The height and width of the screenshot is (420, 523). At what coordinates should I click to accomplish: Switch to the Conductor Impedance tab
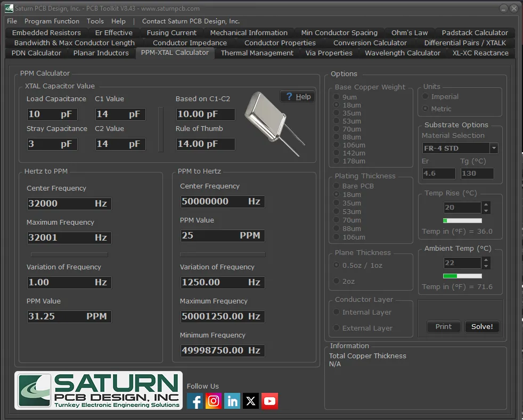[x=190, y=43]
